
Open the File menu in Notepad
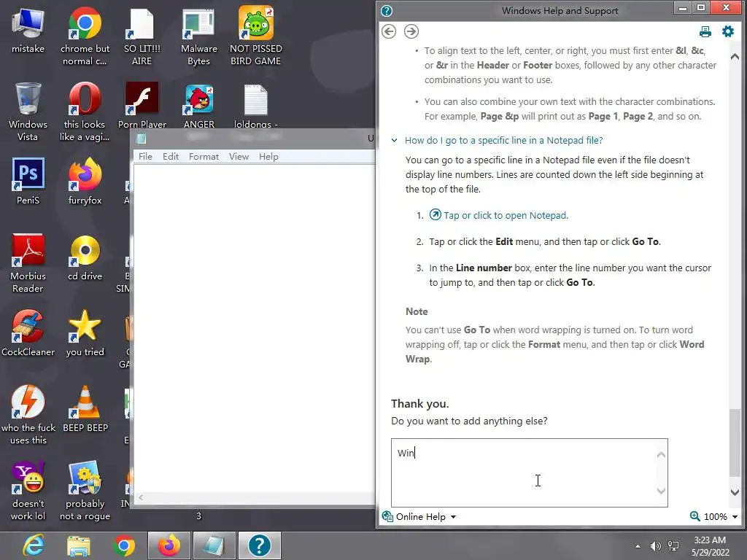pos(145,157)
